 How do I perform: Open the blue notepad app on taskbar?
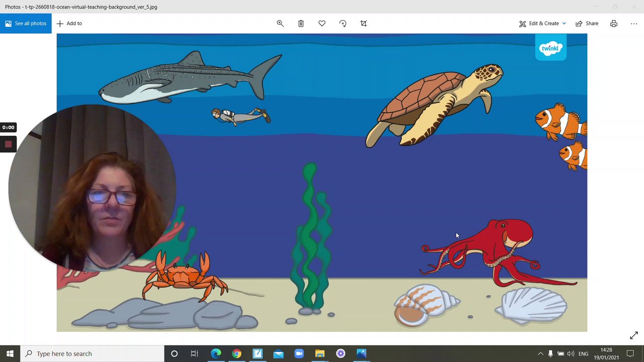258,353
